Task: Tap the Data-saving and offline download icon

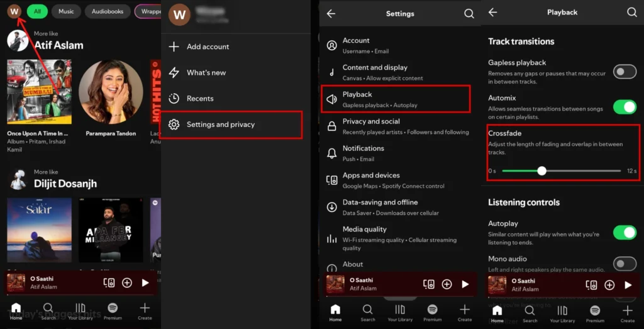Action: (x=332, y=208)
